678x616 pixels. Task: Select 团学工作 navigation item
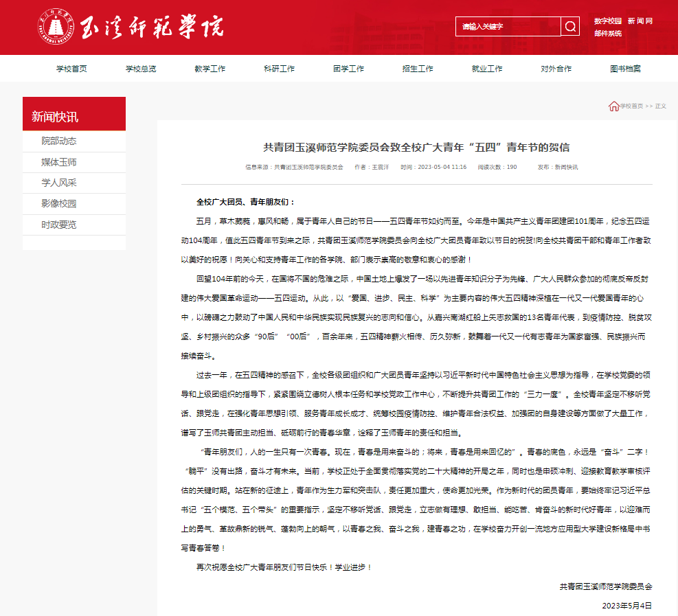click(x=348, y=69)
